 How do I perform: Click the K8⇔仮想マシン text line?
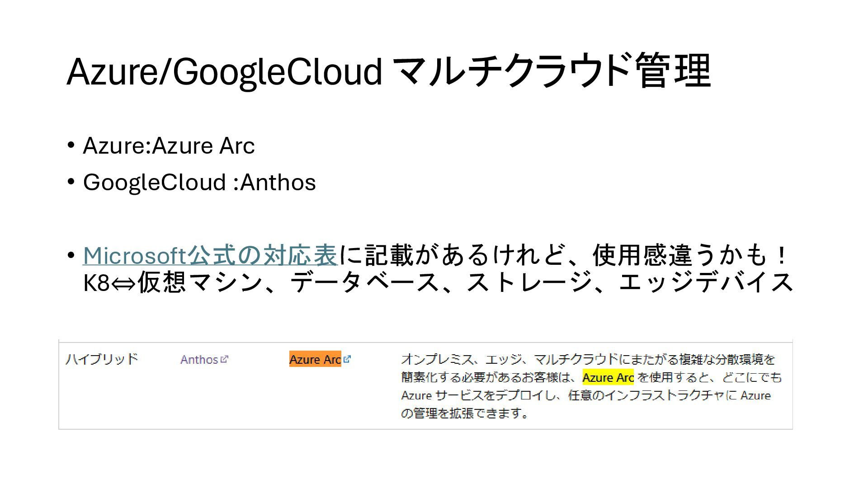pyautogui.click(x=439, y=282)
